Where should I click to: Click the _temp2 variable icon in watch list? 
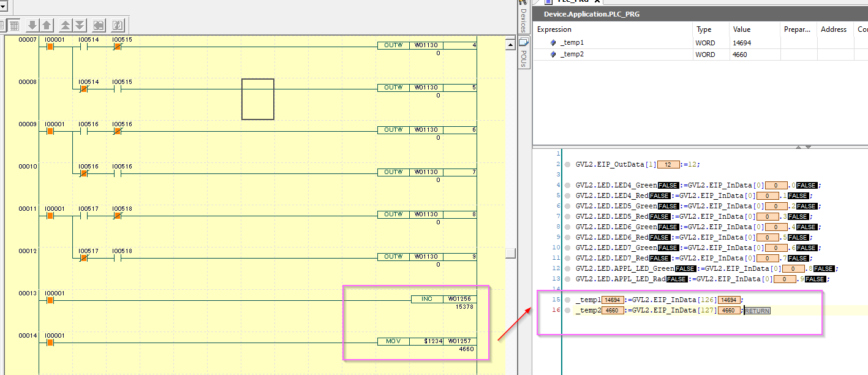tap(553, 55)
